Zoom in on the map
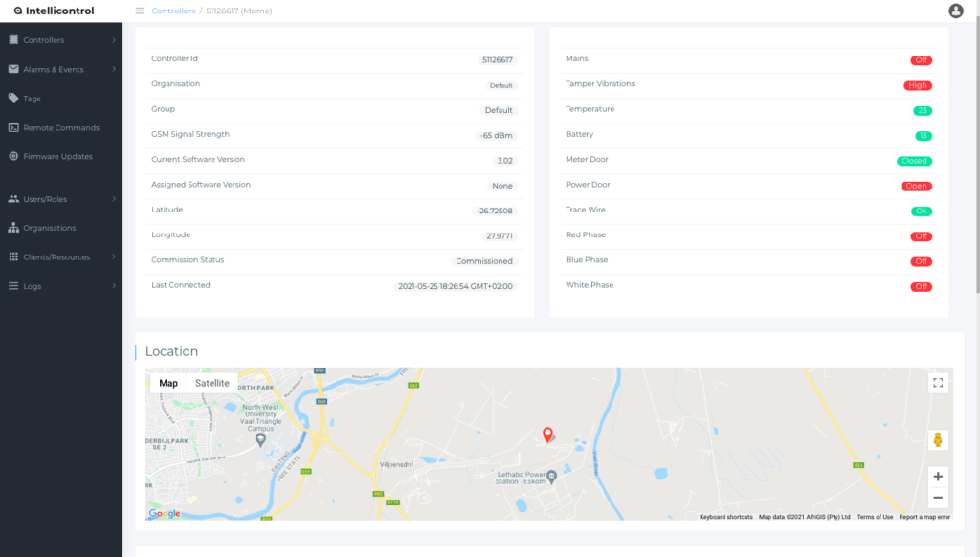This screenshot has height=557, width=980. (938, 477)
